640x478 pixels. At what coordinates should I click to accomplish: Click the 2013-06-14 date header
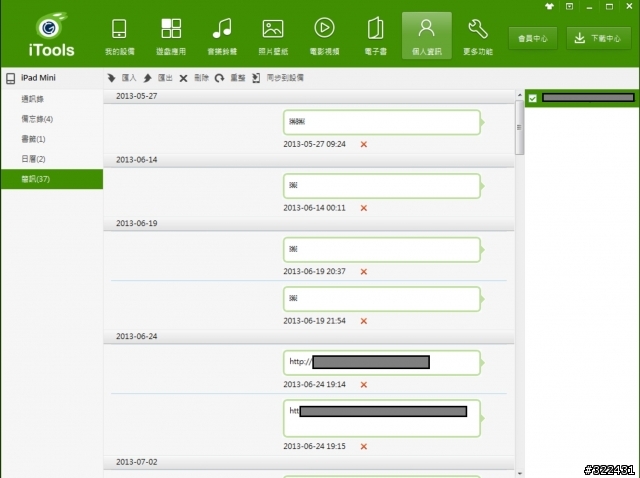309,160
